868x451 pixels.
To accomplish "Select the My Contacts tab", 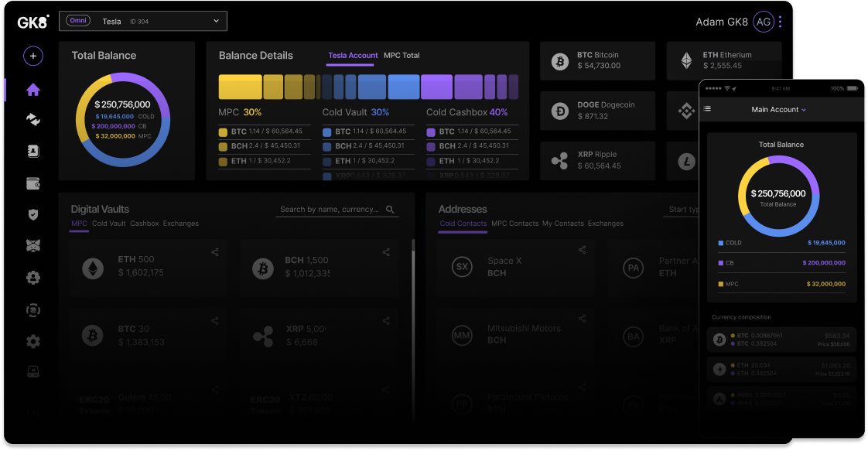I will point(563,224).
